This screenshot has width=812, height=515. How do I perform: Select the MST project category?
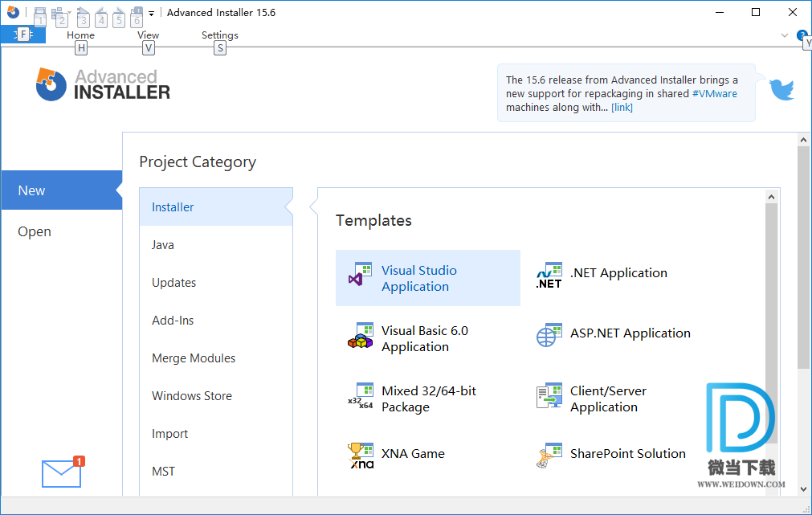[216, 472]
